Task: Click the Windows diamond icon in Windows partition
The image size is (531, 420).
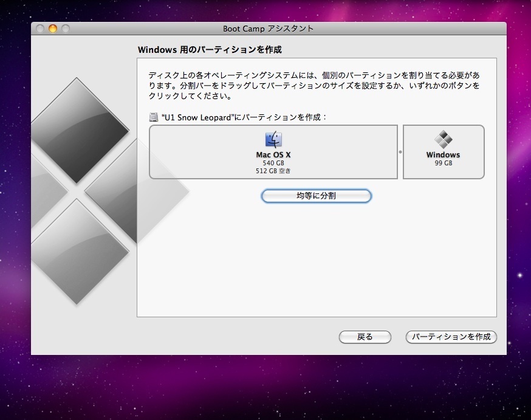Action: coord(444,139)
